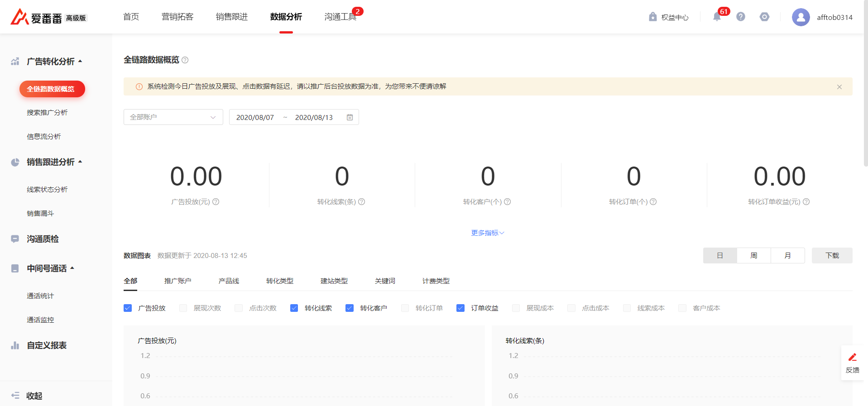Select 月 granularity button
The height and width of the screenshot is (406, 868).
click(788, 256)
